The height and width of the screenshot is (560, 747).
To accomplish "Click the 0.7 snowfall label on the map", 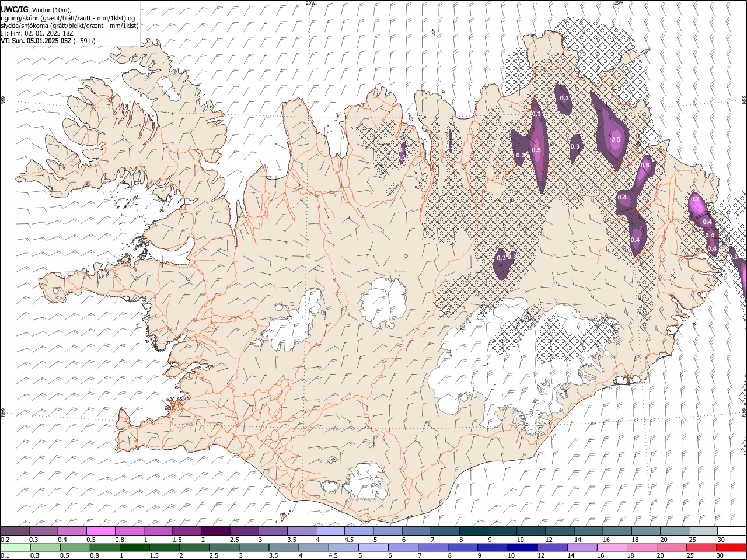I will point(695,199).
